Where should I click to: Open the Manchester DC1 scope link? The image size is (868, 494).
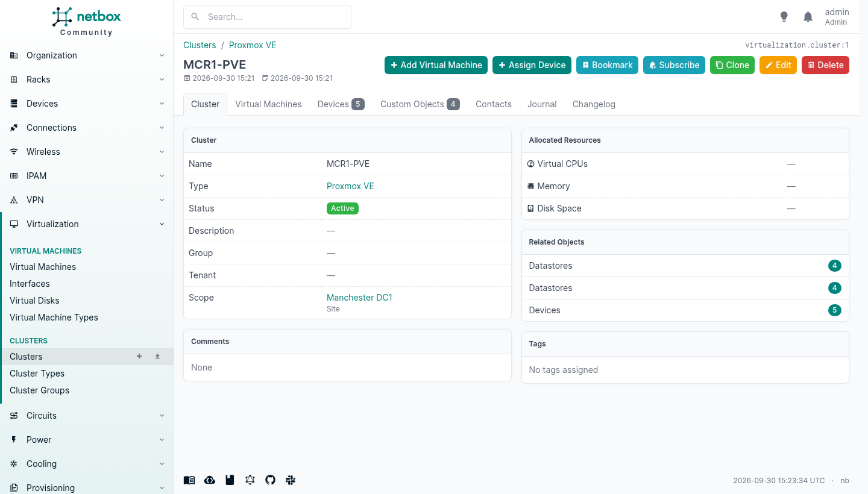(359, 298)
